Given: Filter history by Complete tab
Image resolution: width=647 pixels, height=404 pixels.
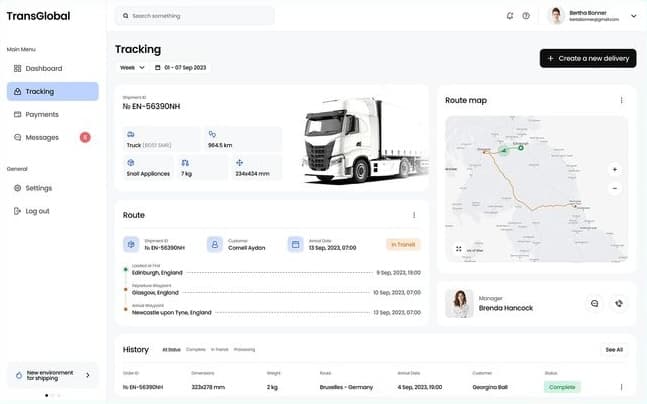Looking at the screenshot, I should point(196,350).
